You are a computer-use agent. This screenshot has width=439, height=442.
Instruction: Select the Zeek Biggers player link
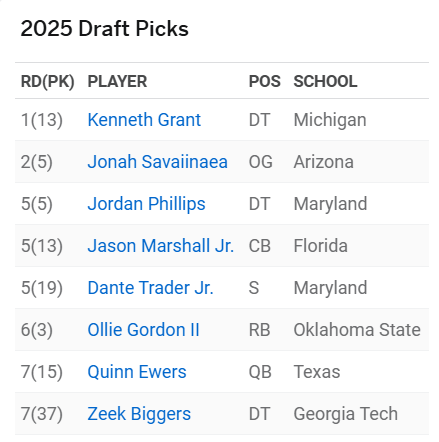[139, 414]
